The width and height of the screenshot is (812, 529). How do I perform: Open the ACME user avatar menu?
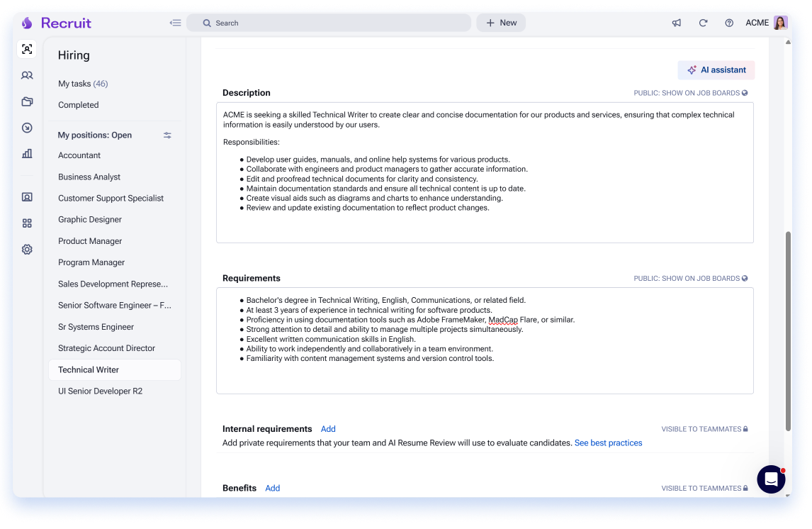[x=780, y=23]
